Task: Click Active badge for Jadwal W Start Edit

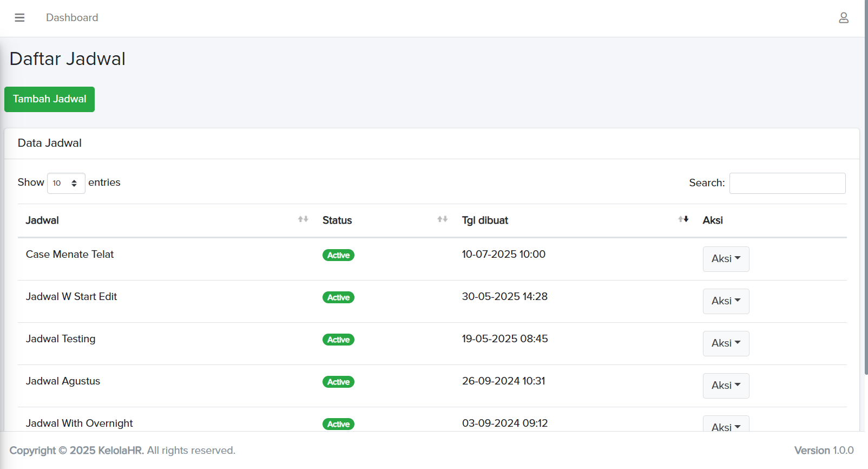Action: (338, 297)
